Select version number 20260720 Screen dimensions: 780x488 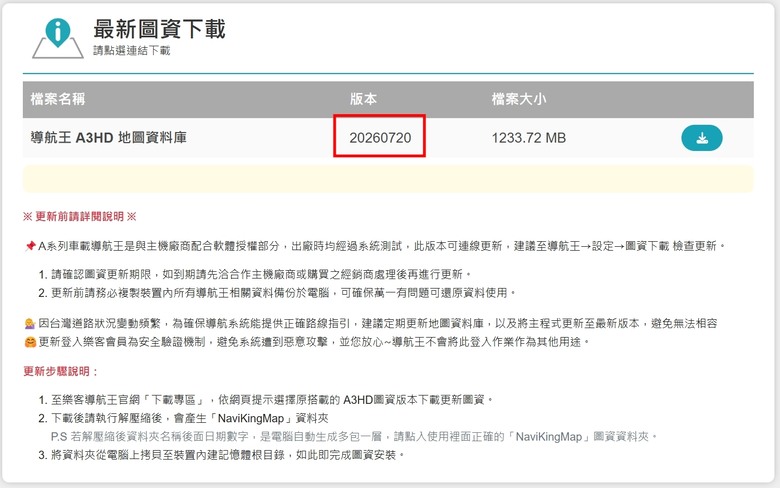point(380,138)
